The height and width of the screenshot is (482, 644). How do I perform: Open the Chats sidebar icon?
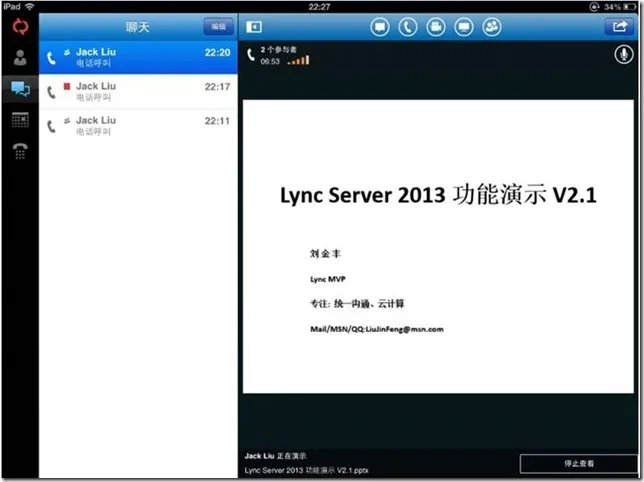coord(20,89)
